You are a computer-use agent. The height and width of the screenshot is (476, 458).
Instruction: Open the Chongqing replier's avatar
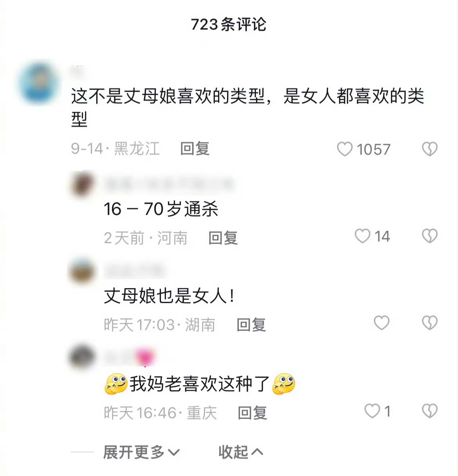pos(82,357)
